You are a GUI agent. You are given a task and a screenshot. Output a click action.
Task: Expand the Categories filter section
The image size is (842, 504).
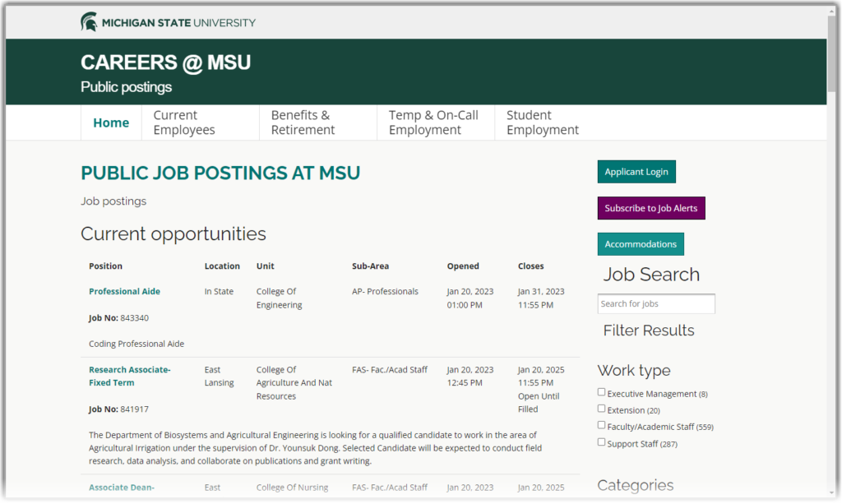click(x=635, y=486)
